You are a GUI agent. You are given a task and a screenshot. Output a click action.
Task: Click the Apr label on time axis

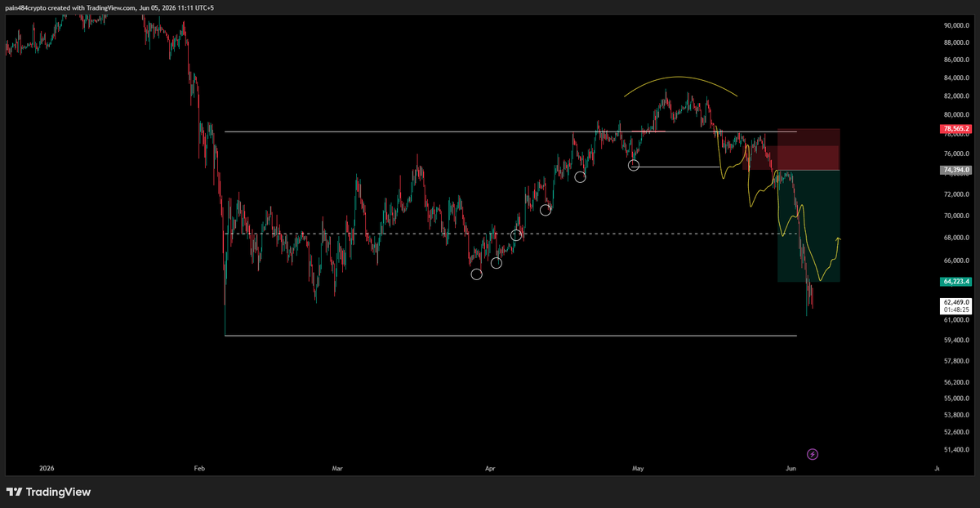[x=490, y=470]
